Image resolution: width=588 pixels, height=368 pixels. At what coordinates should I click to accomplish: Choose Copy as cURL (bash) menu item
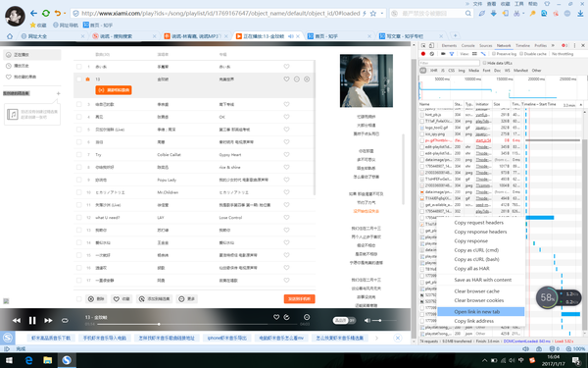pyautogui.click(x=481, y=259)
